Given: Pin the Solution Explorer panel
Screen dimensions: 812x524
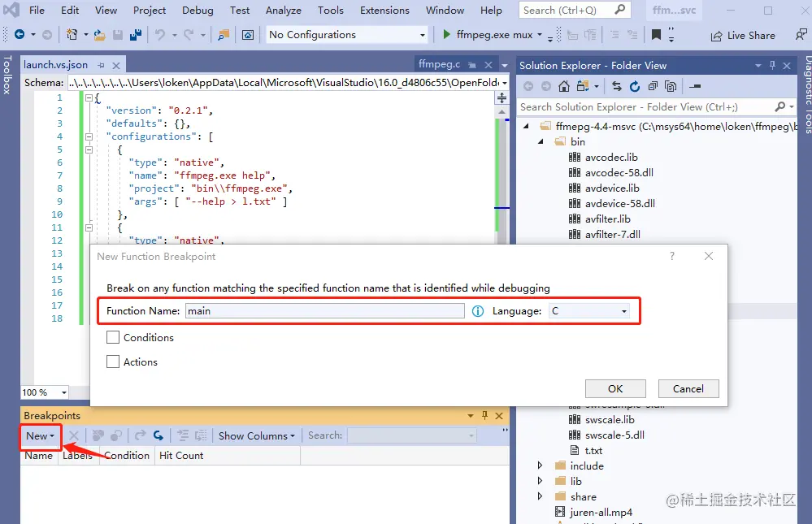Looking at the screenshot, I should coord(771,65).
